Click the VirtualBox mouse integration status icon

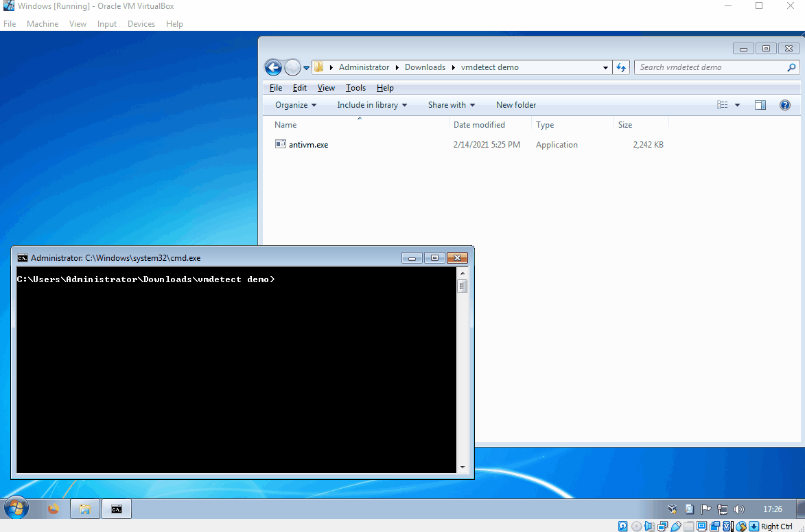point(740,526)
